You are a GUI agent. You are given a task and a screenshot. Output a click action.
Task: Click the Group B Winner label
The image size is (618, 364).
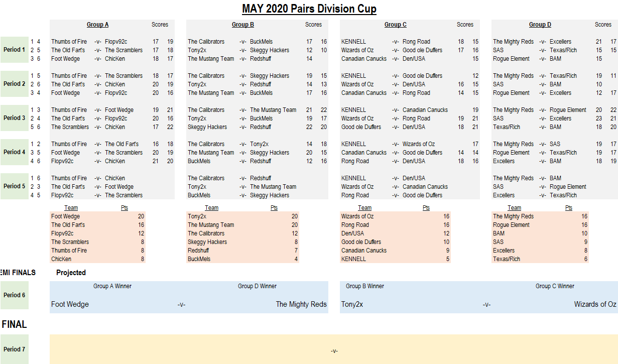tap(364, 286)
